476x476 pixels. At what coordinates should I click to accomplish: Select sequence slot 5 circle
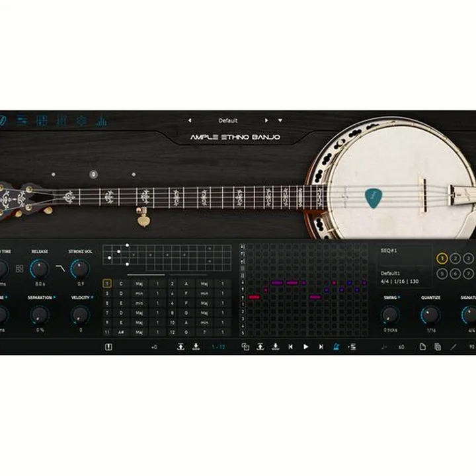442,274
